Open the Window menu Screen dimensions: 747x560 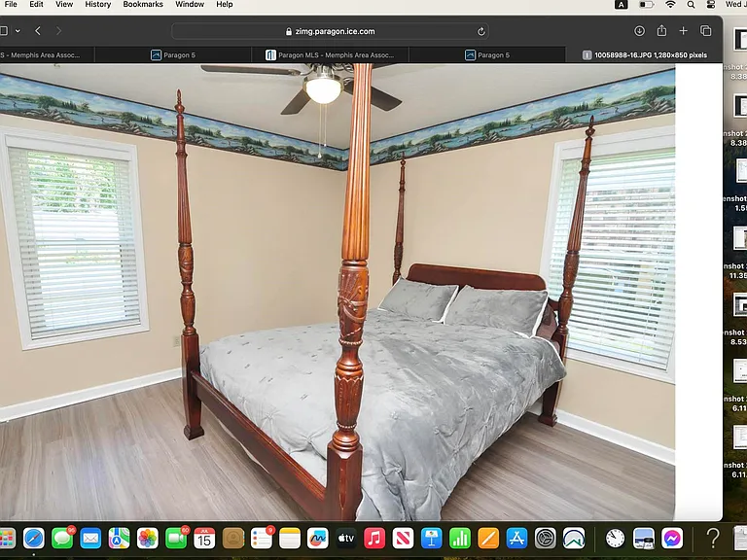click(190, 4)
